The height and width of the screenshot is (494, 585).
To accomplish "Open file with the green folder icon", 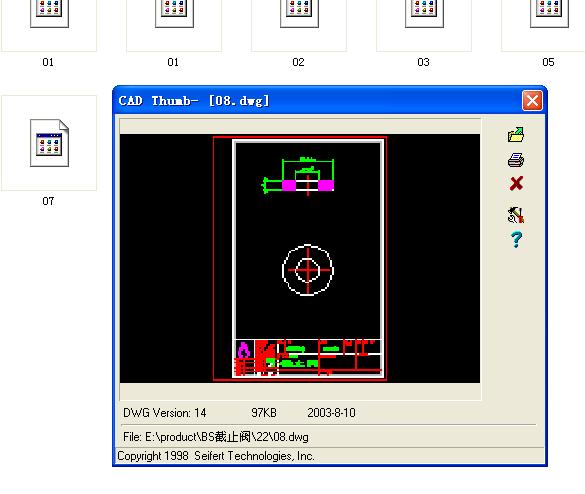I will click(x=516, y=135).
